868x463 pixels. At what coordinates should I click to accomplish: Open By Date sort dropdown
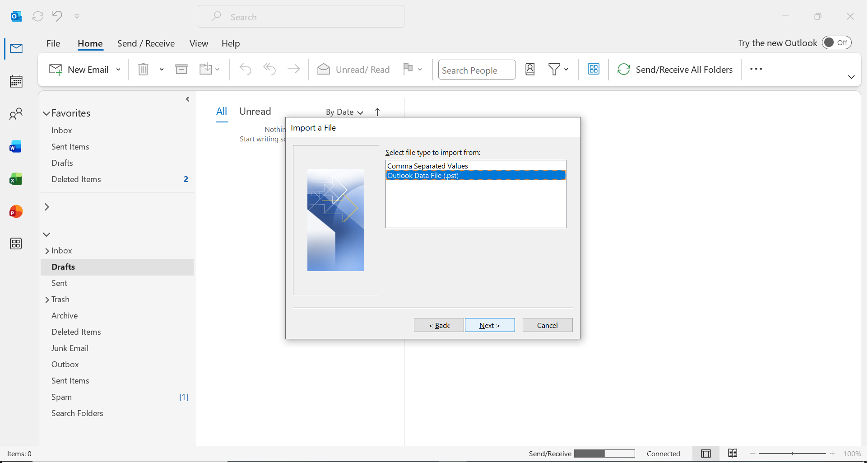click(x=345, y=112)
